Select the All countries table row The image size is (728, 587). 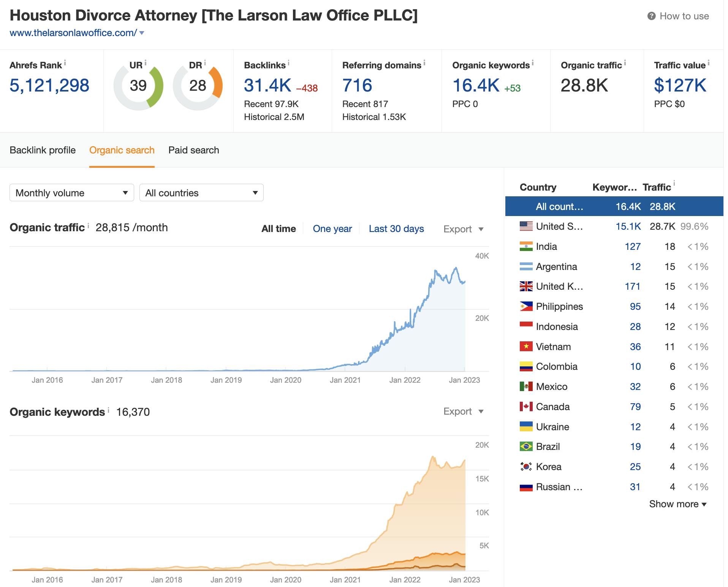[x=614, y=206]
